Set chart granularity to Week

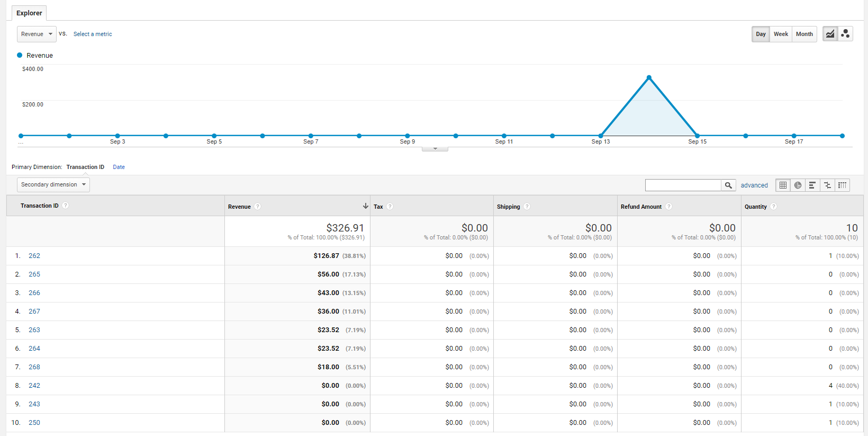(781, 34)
